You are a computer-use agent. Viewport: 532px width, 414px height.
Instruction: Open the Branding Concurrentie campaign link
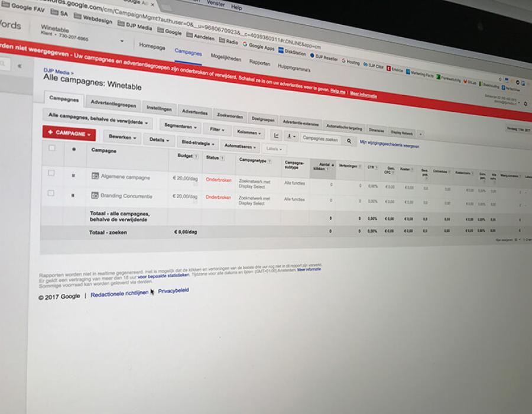(x=126, y=196)
